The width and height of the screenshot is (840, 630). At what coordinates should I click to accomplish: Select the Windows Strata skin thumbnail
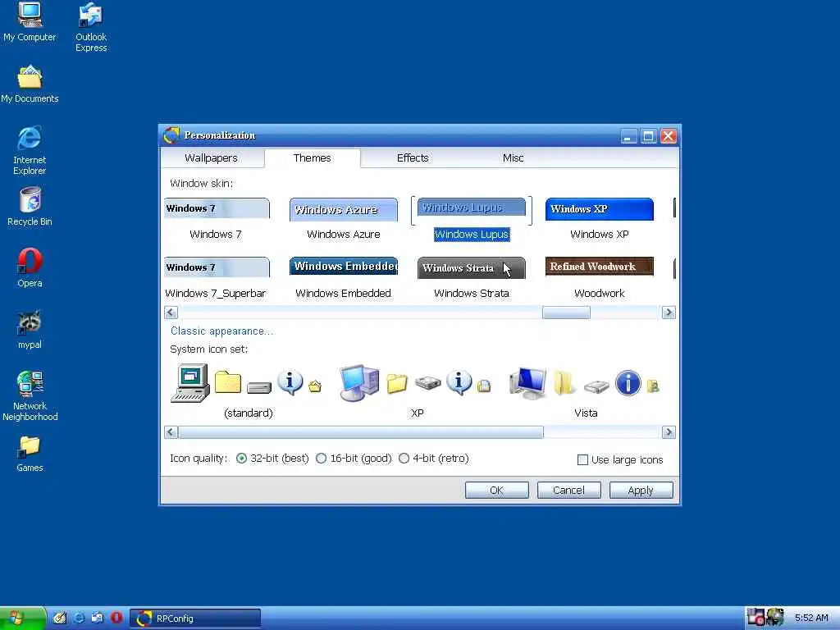(x=472, y=268)
